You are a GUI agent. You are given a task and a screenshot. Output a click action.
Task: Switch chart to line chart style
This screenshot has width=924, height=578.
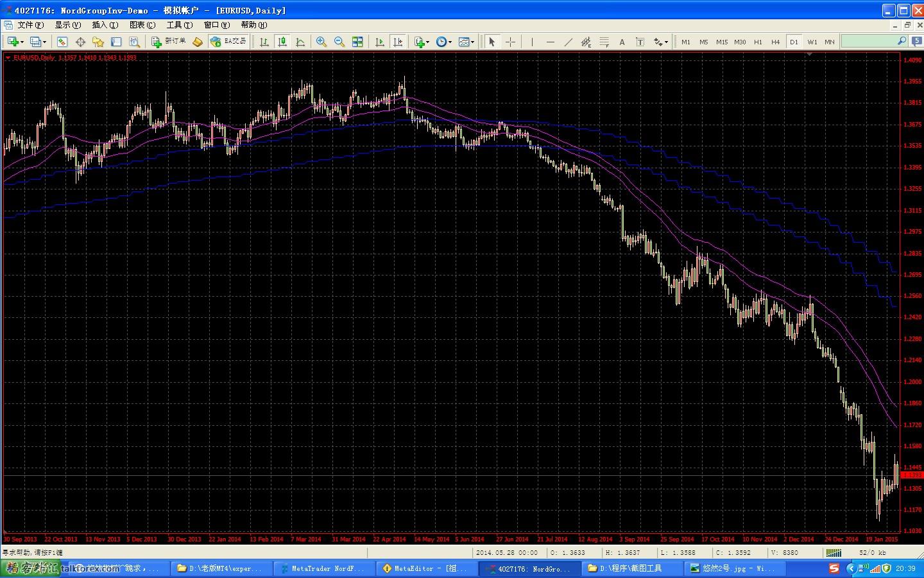pos(300,42)
